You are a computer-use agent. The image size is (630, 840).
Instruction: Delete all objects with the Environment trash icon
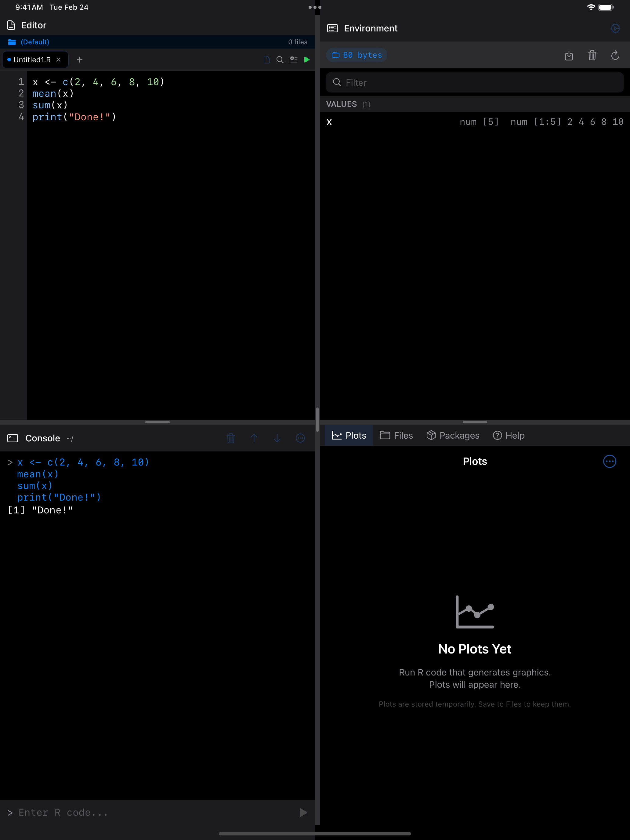[592, 56]
